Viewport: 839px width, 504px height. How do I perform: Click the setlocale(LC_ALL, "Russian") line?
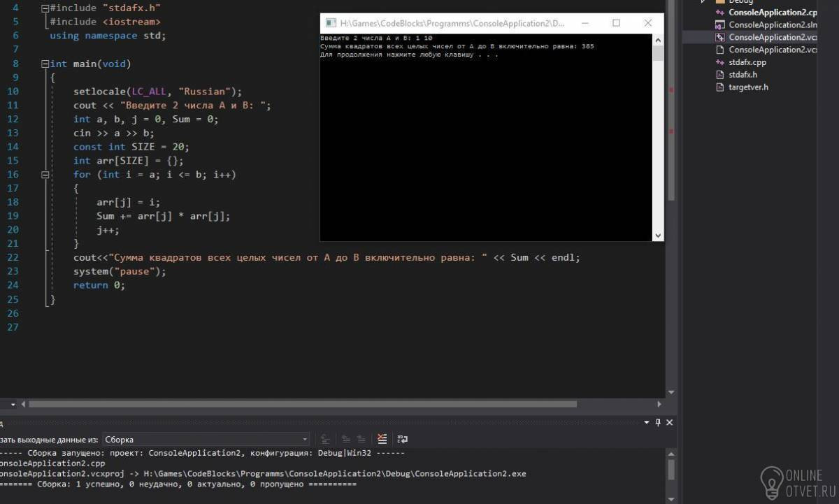pos(158,92)
